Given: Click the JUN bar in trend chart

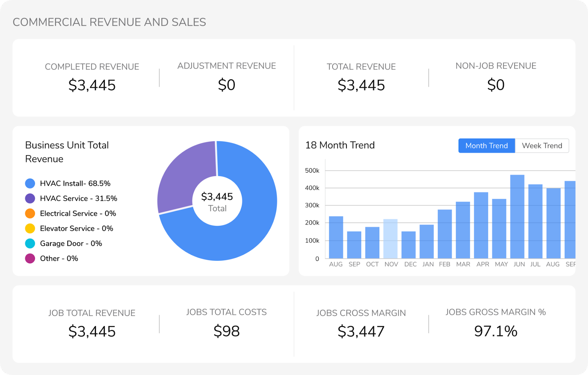Looking at the screenshot, I should (517, 217).
